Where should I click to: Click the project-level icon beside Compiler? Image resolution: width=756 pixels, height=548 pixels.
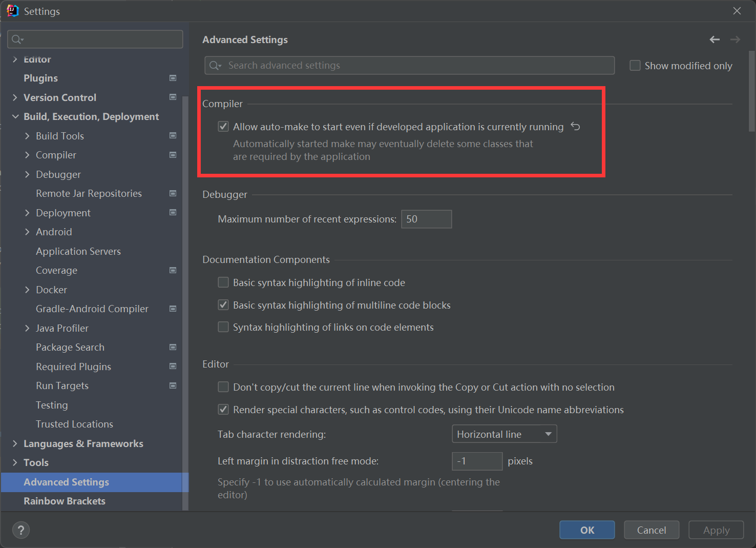pyautogui.click(x=173, y=155)
